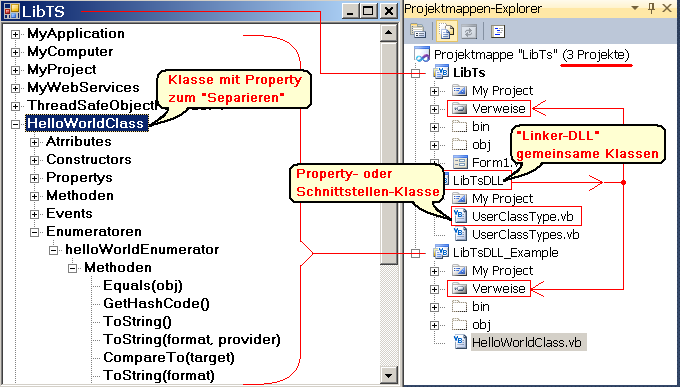Click My Project icon under LibTsDLL
This screenshot has height=387, width=680.
coord(459,199)
